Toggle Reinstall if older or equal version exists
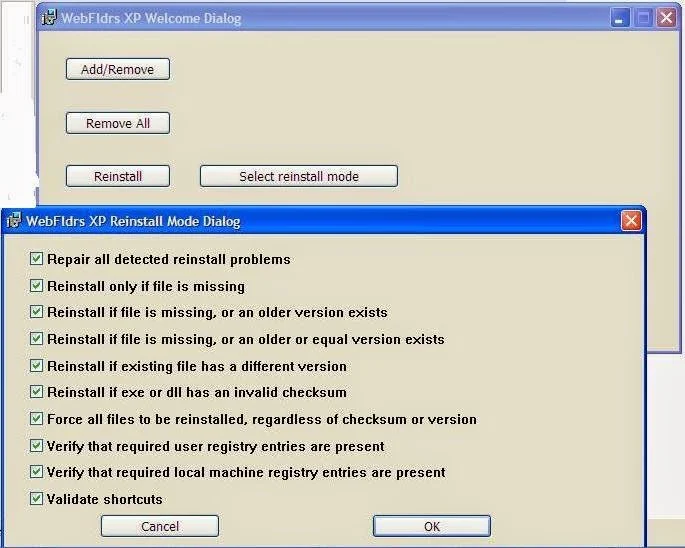 tap(36, 339)
